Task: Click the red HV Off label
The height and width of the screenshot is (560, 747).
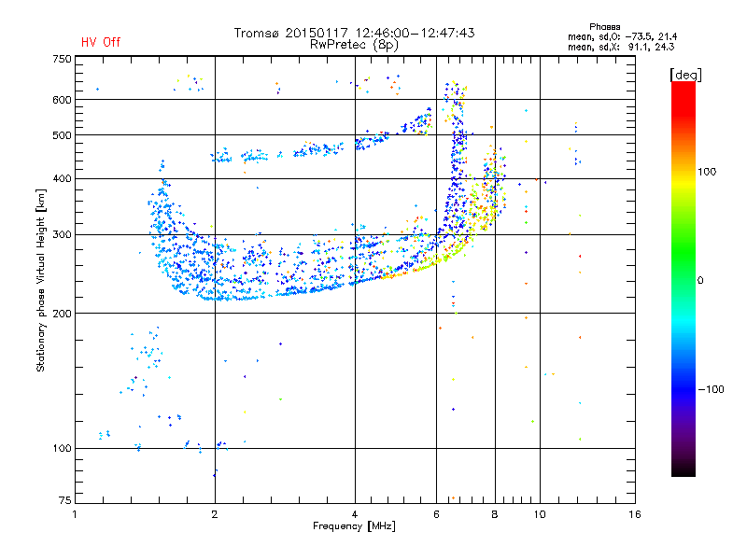Action: click(x=101, y=42)
